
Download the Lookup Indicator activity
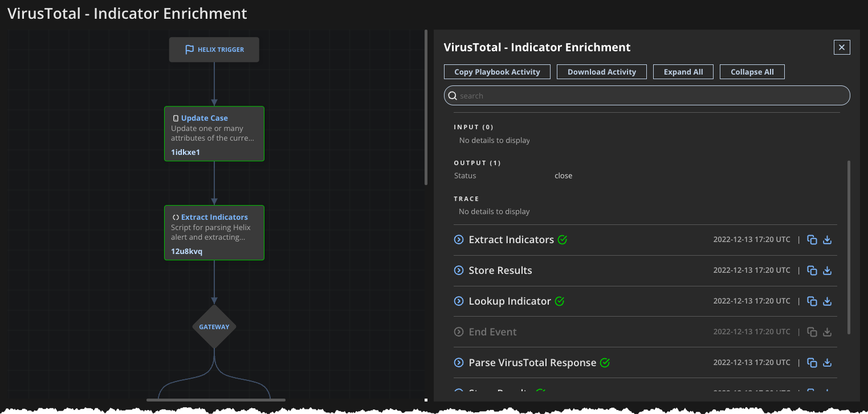(828, 301)
